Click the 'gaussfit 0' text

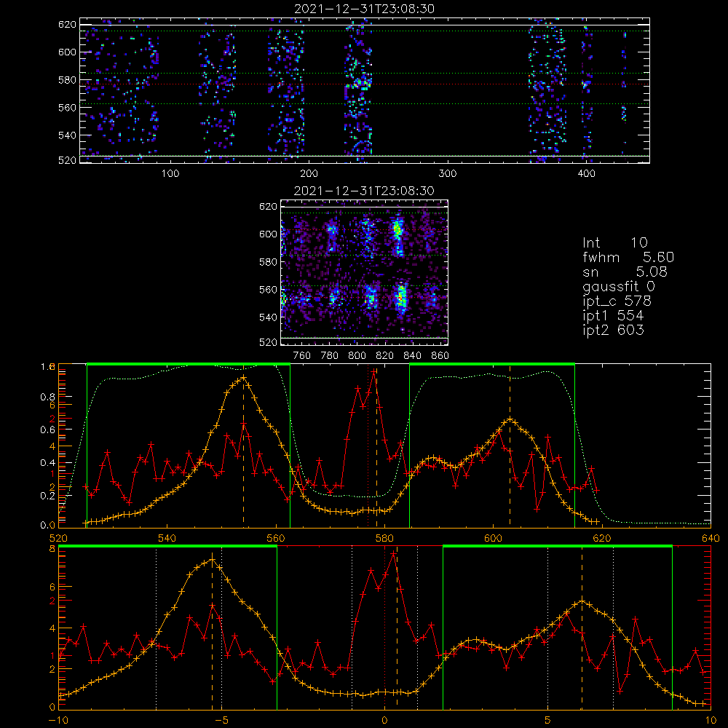pos(619,286)
